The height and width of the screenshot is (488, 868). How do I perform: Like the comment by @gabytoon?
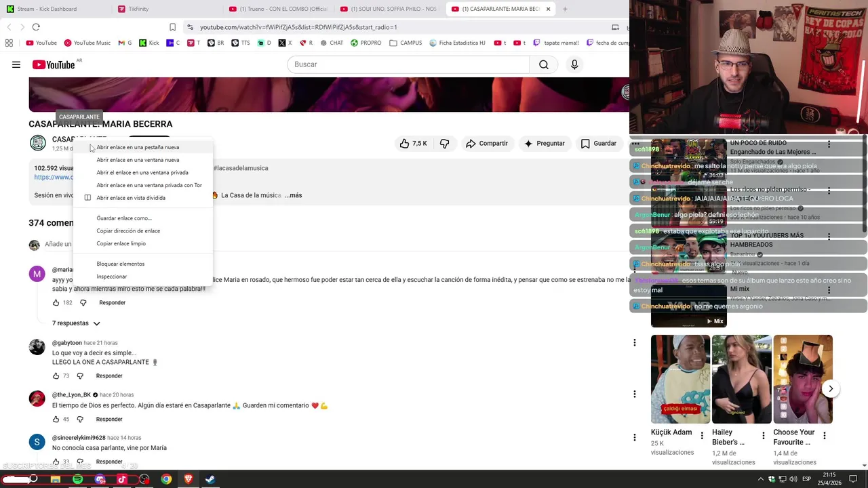click(56, 376)
